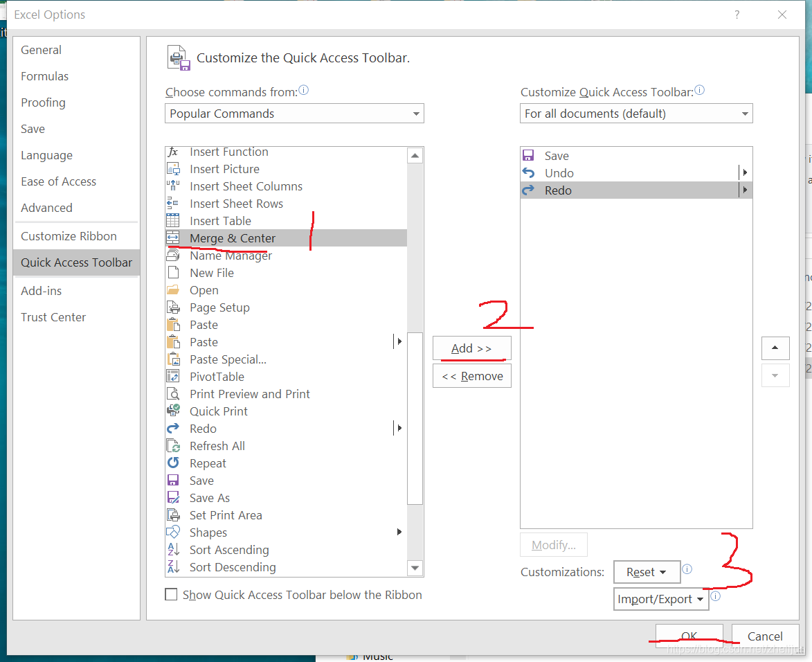Open the General options category
Viewport: 812px width, 662px height.
76,50
